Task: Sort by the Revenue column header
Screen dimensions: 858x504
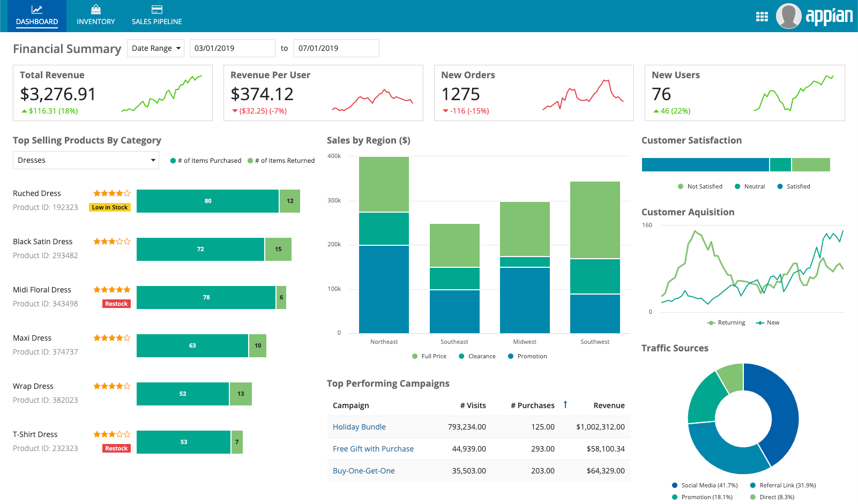Action: coord(609,405)
